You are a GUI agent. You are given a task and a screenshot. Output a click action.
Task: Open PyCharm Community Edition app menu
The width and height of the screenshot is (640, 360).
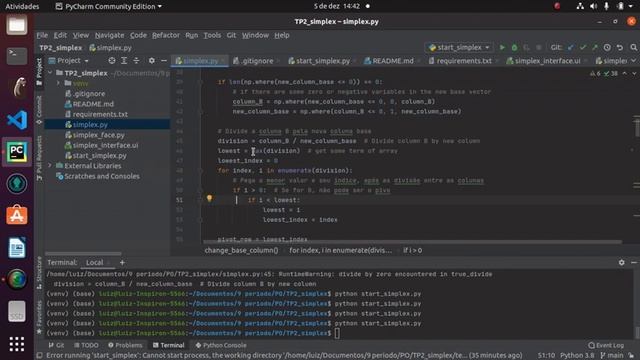(109, 7)
